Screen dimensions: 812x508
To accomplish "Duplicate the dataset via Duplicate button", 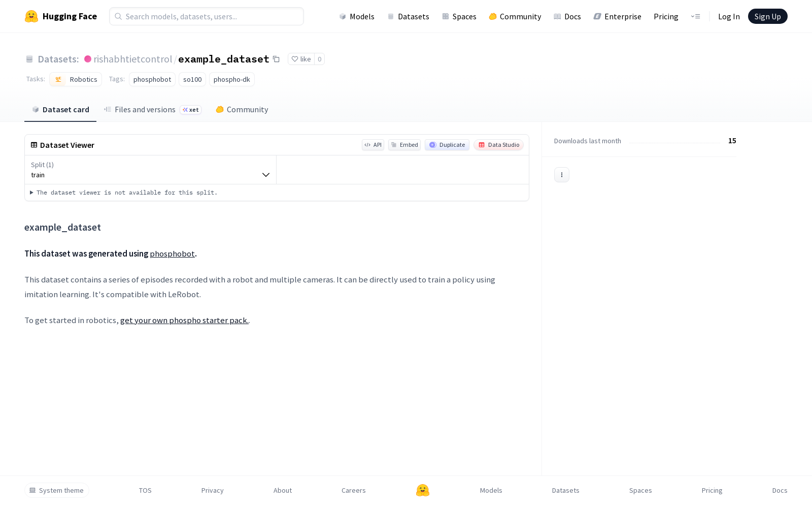I will click(x=447, y=145).
